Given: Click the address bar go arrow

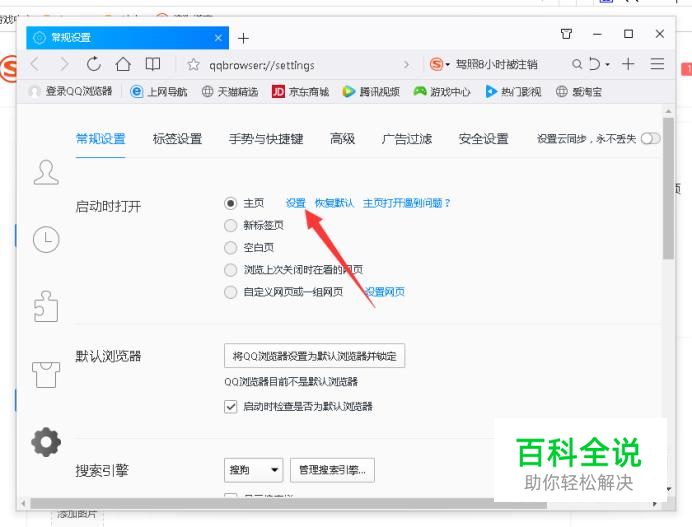Looking at the screenshot, I should coord(406,65).
